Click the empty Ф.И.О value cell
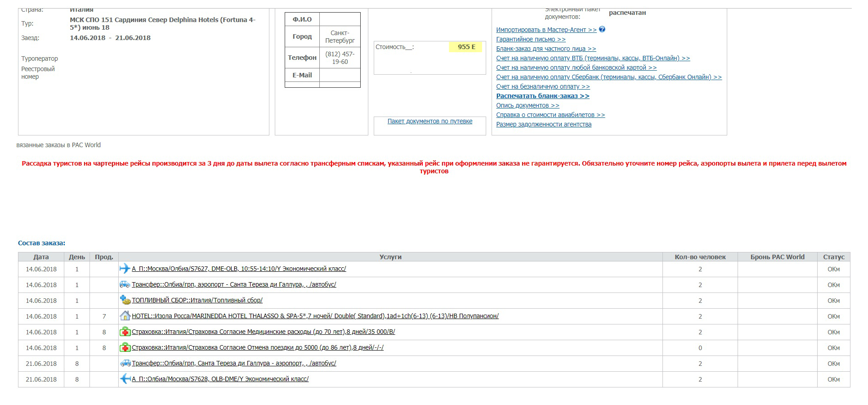This screenshot has width=868, height=405. (340, 19)
